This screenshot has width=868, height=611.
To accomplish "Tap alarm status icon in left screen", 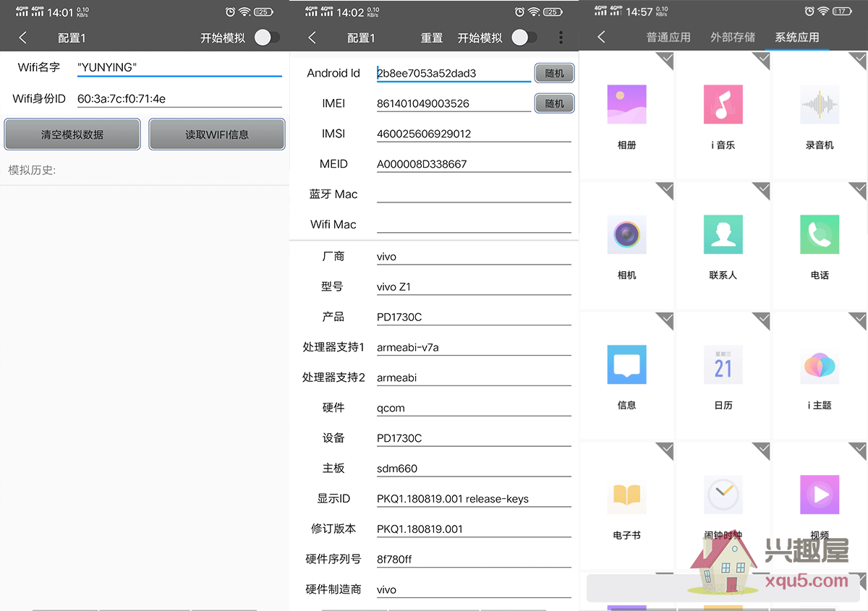I will tap(230, 12).
